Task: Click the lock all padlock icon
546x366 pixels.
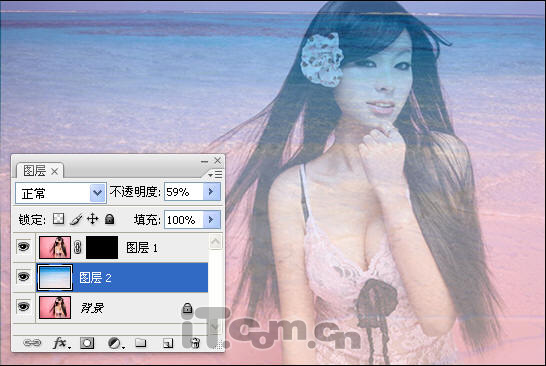Action: [110, 219]
